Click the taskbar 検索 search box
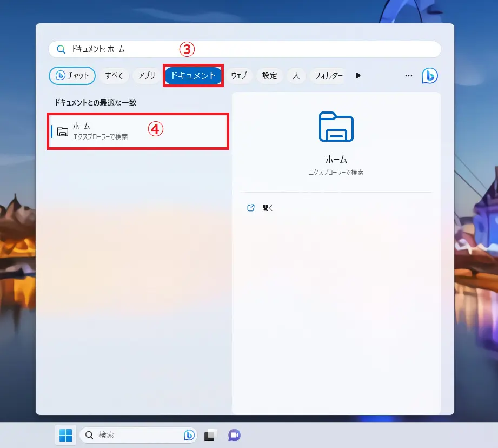The width and height of the screenshot is (498, 448). 138,435
